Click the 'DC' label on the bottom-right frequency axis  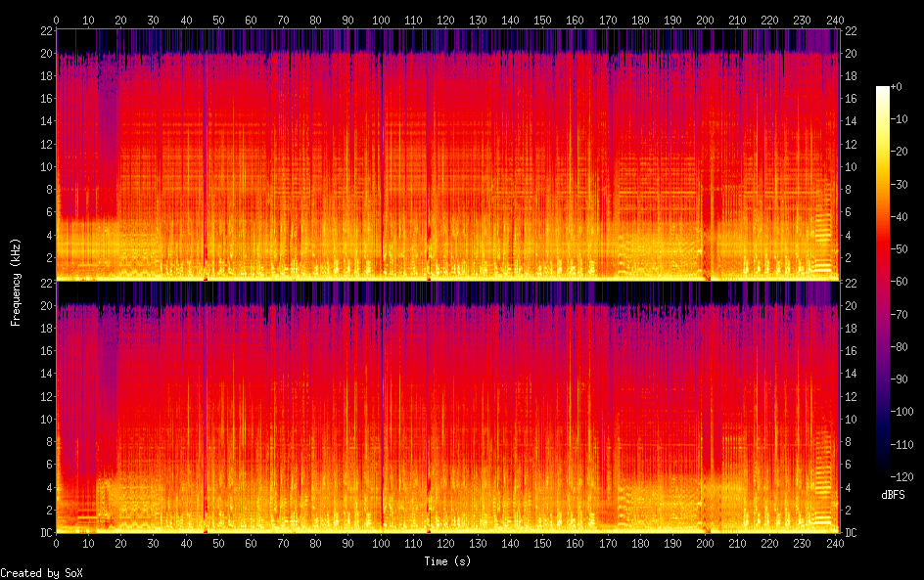click(849, 533)
